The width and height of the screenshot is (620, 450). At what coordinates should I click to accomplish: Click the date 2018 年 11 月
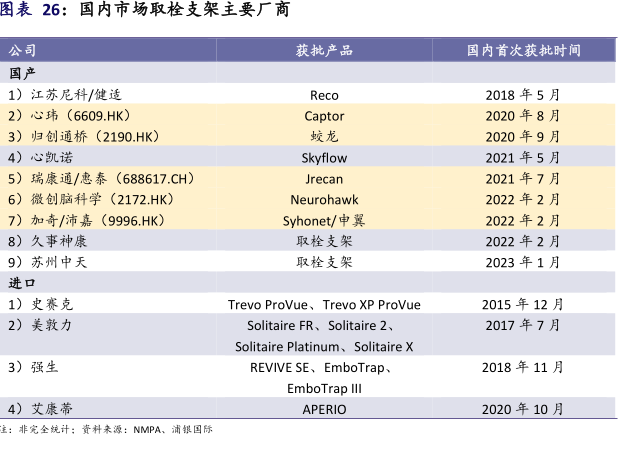pos(522,367)
